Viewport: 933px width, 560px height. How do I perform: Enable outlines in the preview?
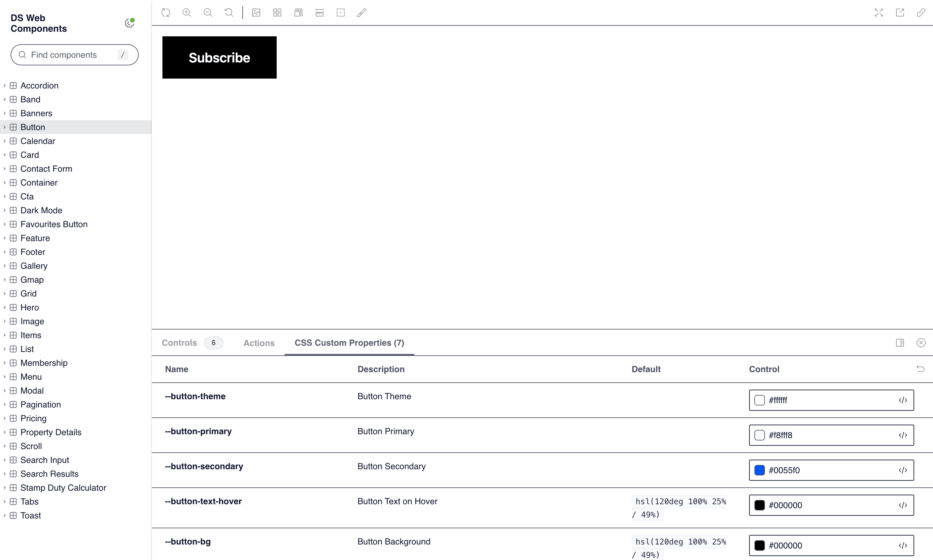[x=341, y=13]
